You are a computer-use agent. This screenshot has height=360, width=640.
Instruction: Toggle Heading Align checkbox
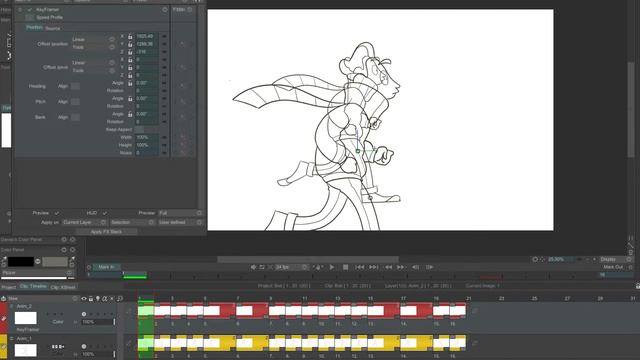coord(75,86)
